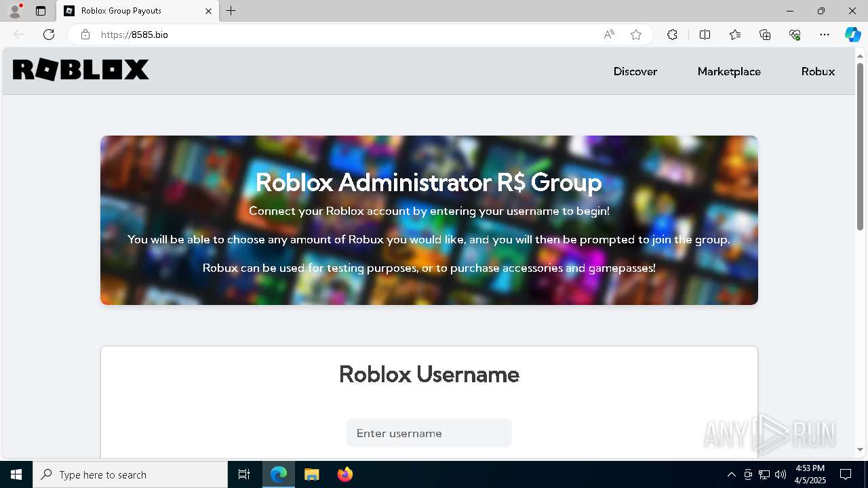Open a new browser tab
The image size is (868, 488).
click(x=231, y=11)
